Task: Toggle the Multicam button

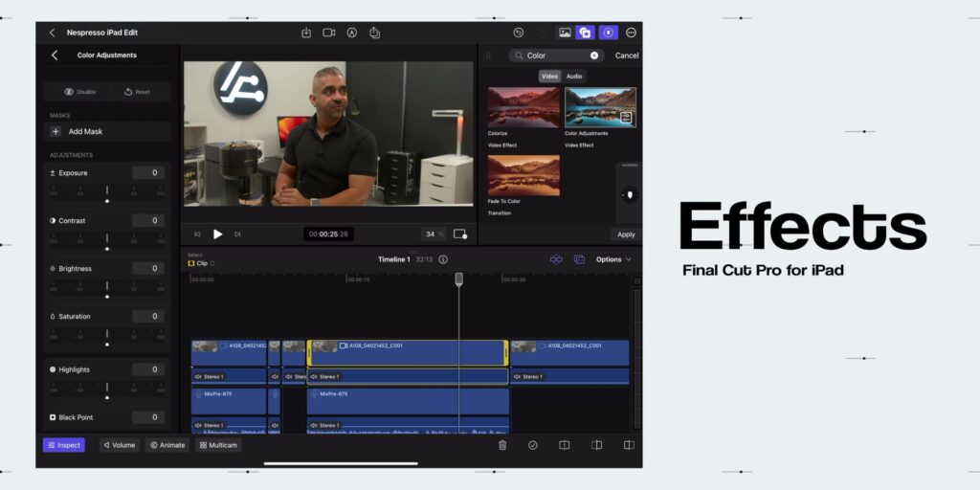Action: pyautogui.click(x=218, y=445)
